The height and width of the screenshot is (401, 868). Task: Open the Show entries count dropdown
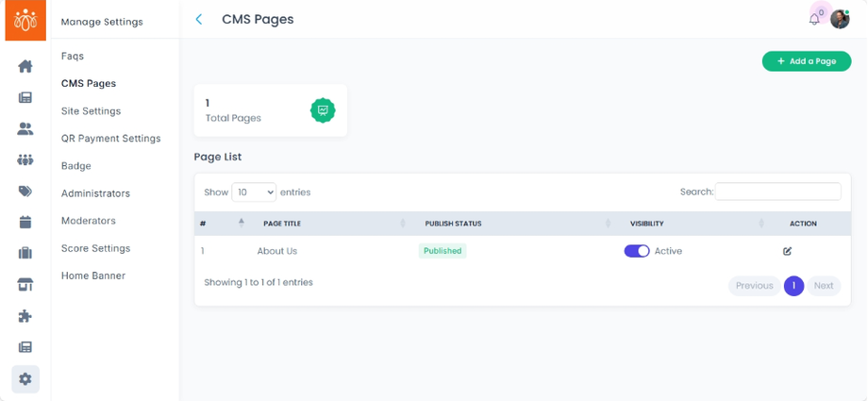(x=254, y=192)
